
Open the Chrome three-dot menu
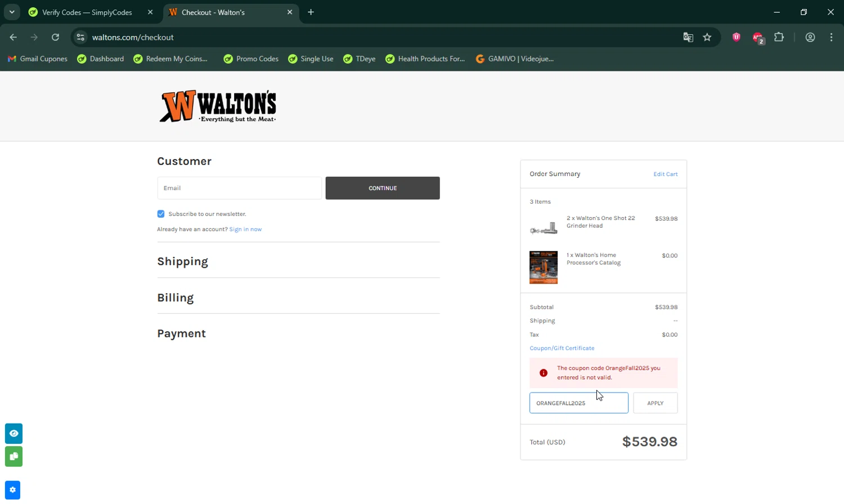point(831,37)
